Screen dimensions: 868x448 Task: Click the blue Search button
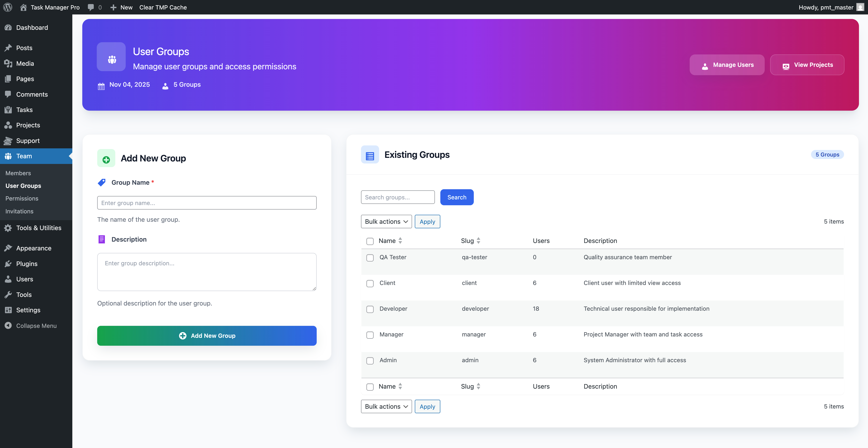click(x=457, y=197)
